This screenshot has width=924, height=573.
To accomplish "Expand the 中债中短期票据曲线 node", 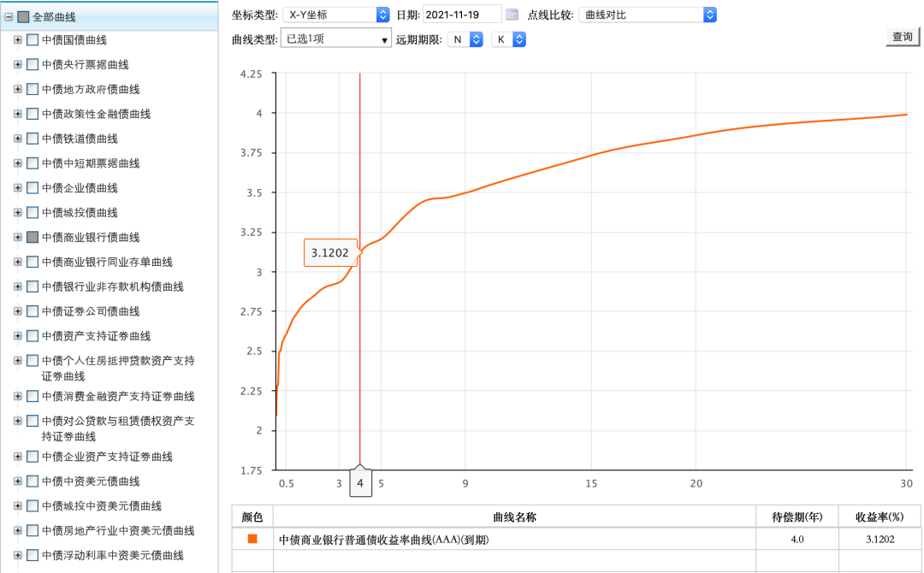I will tap(18, 163).
